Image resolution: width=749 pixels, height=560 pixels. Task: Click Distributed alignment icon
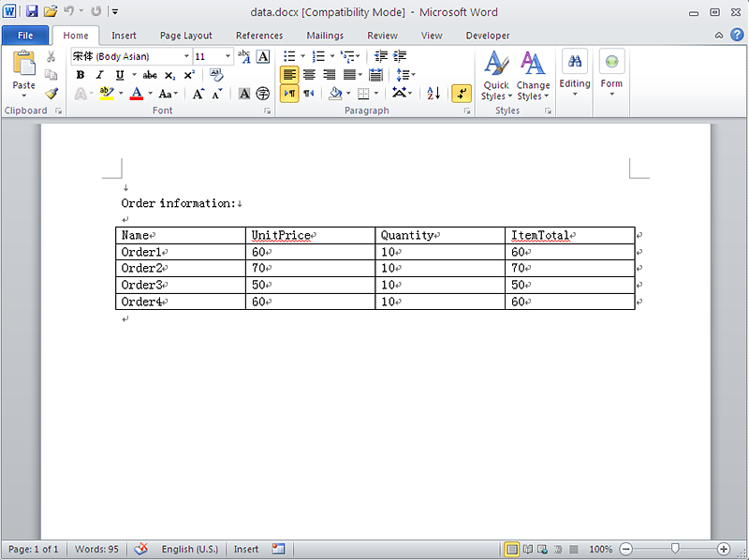point(376,75)
